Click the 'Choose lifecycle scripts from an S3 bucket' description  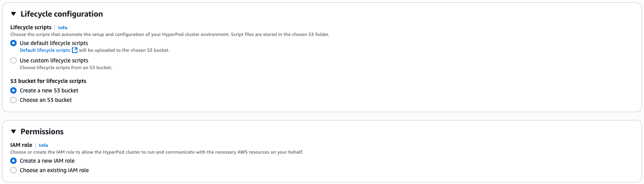point(66,68)
